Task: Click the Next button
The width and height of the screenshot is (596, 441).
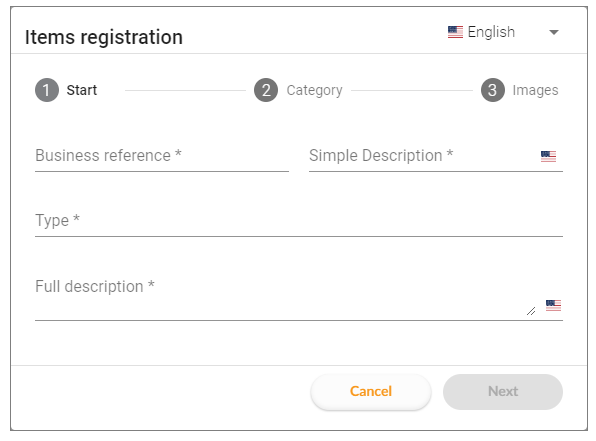Action: (503, 392)
